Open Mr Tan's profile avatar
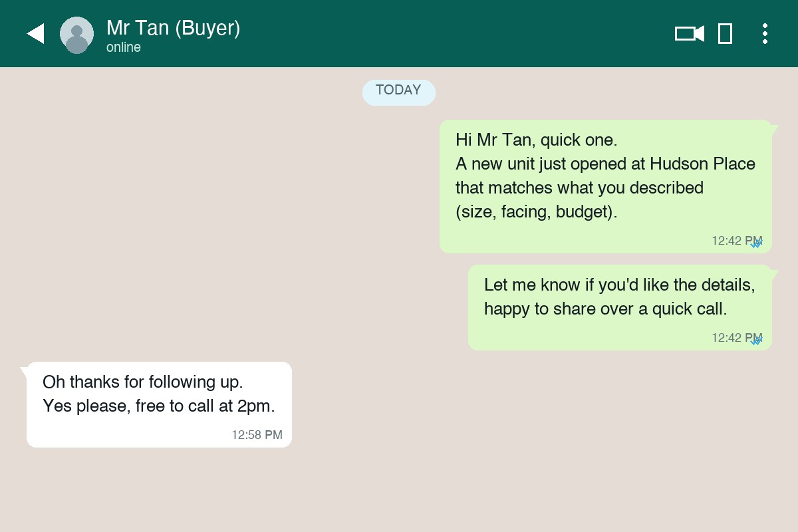Screen dimensions: 798x532 (x=76, y=33)
